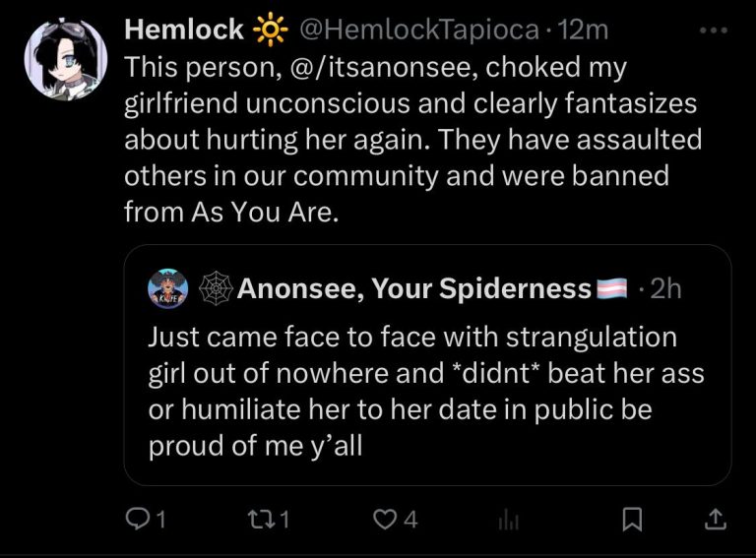Click the spider web icon beside Anonsee
The height and width of the screenshot is (558, 756).
point(215,288)
